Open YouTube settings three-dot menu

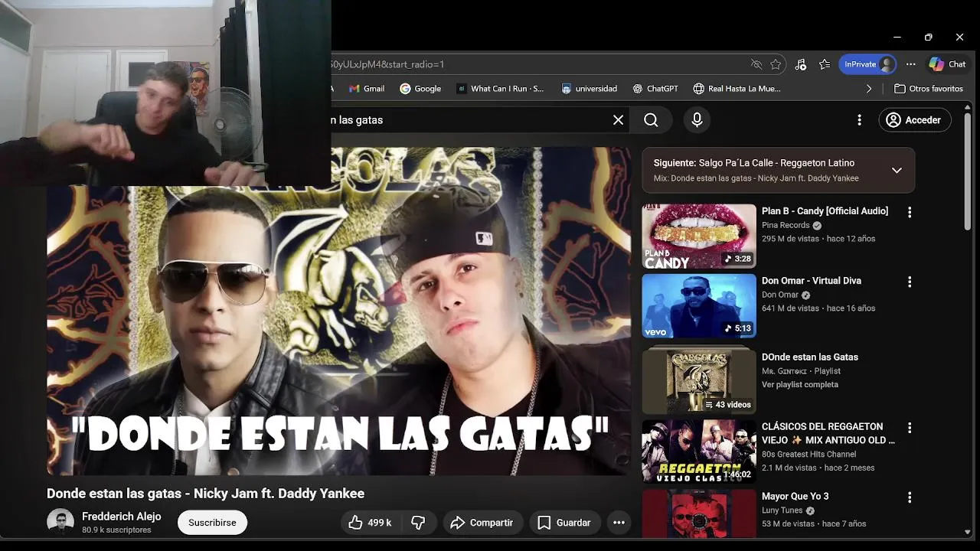click(x=859, y=120)
